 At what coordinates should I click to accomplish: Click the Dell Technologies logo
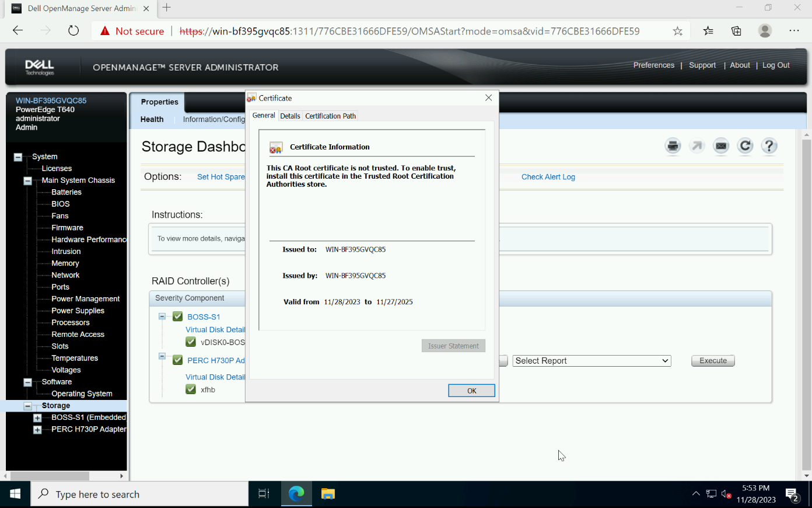point(40,67)
